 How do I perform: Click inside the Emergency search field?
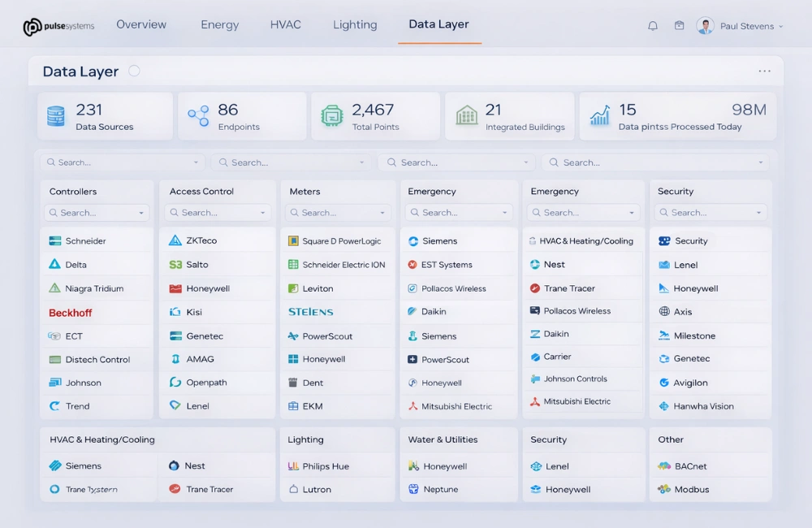point(455,212)
